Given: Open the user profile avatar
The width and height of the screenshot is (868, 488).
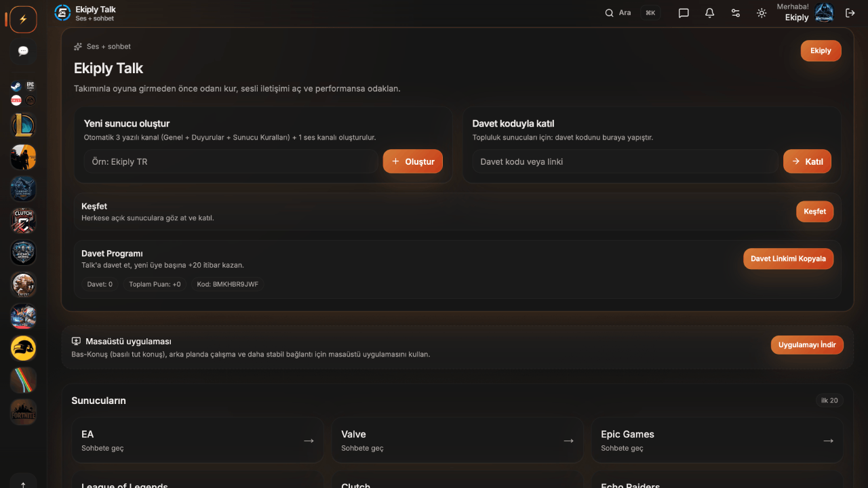Looking at the screenshot, I should click(824, 13).
